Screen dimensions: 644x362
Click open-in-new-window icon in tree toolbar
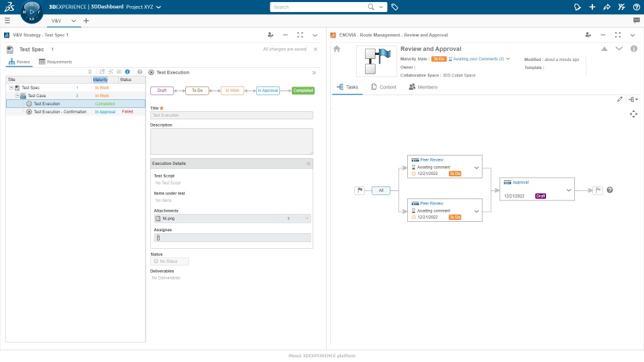(102, 72)
